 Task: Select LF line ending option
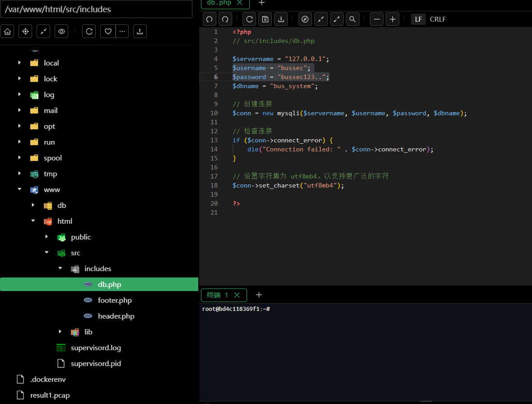click(x=419, y=19)
